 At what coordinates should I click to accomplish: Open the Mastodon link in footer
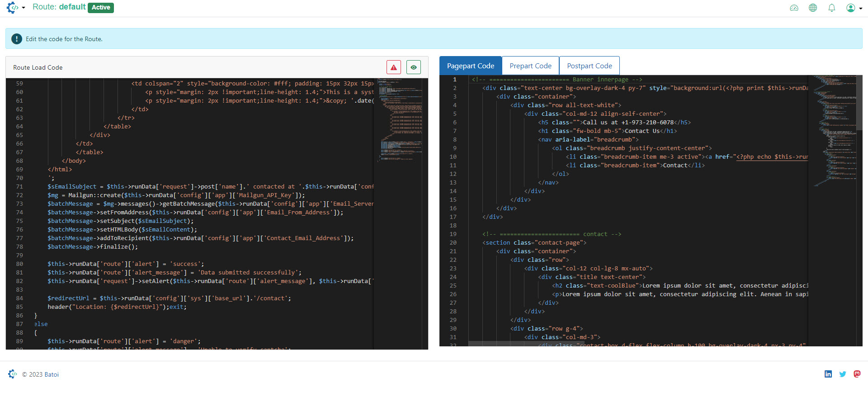point(857,374)
